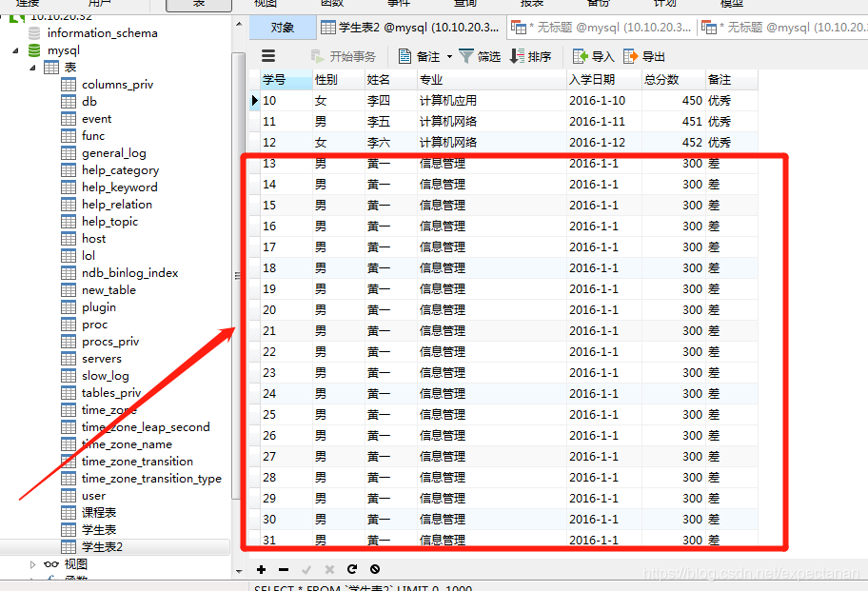Add a record with the plus icon
This screenshot has height=591, width=868.
coord(262,569)
